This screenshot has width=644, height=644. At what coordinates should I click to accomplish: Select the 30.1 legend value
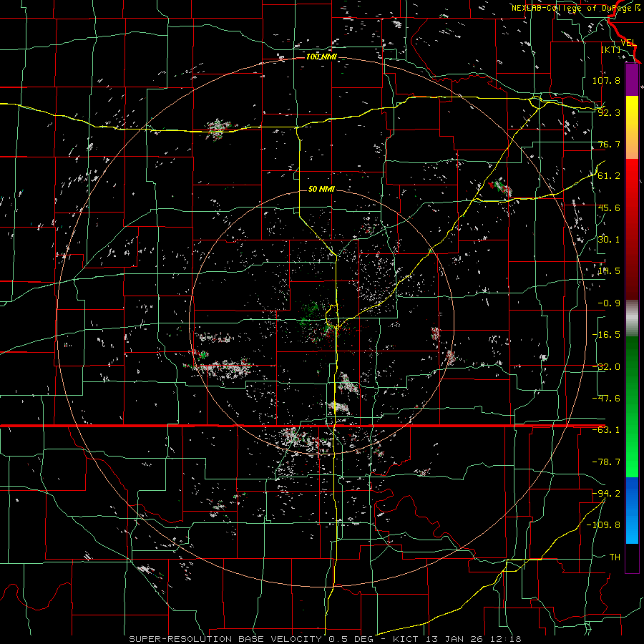609,240
